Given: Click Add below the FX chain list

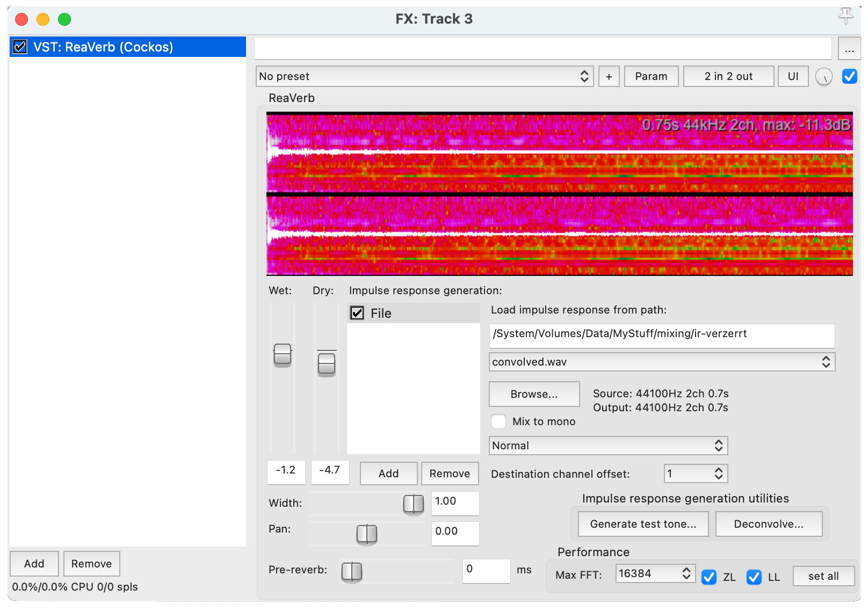Looking at the screenshot, I should [34, 564].
